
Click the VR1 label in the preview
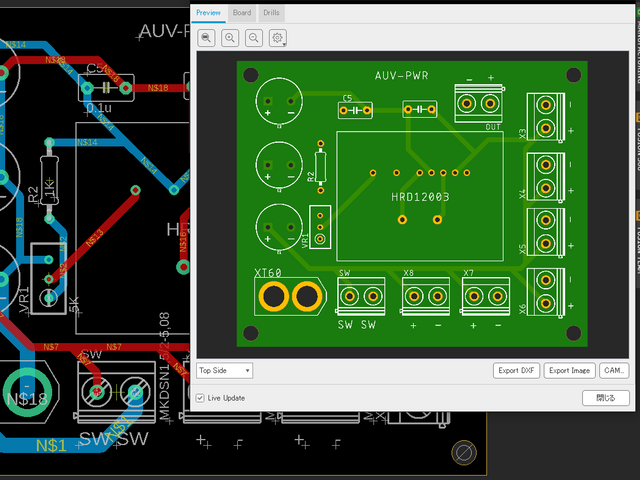pyautogui.click(x=305, y=241)
